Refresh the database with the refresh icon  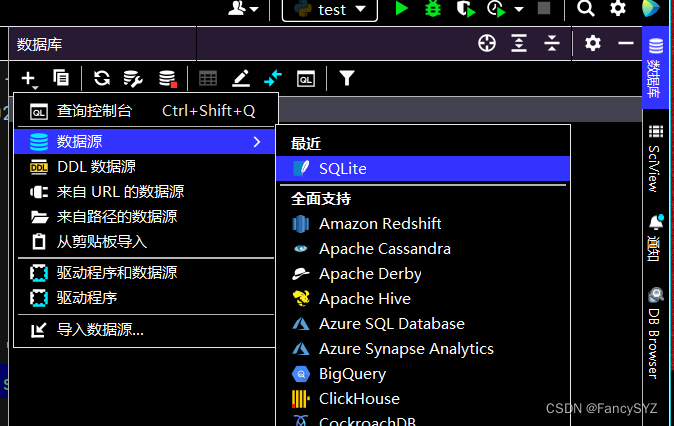pyautogui.click(x=102, y=78)
